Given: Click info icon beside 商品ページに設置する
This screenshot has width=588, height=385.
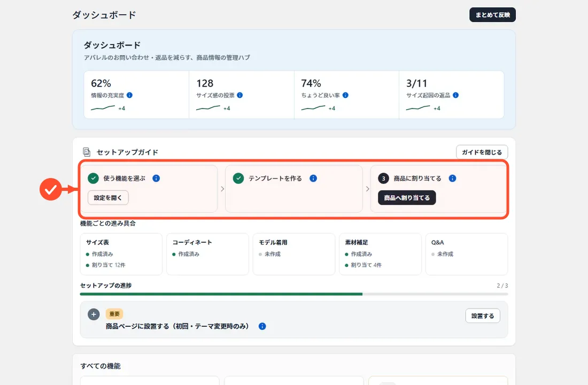Looking at the screenshot, I should click(262, 326).
